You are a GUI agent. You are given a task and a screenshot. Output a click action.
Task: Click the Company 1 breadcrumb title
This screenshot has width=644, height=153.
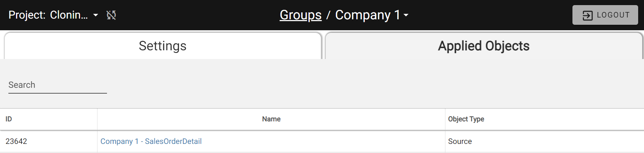click(x=368, y=15)
